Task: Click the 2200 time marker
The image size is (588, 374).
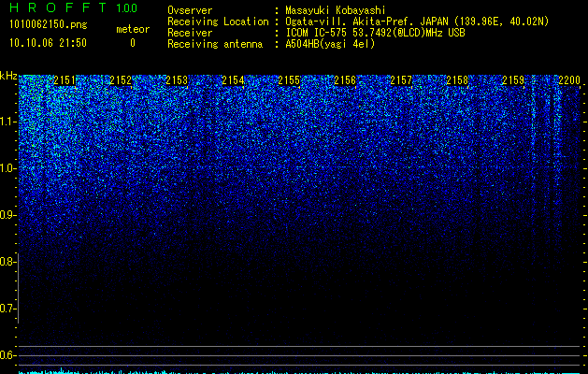Action: click(x=569, y=80)
